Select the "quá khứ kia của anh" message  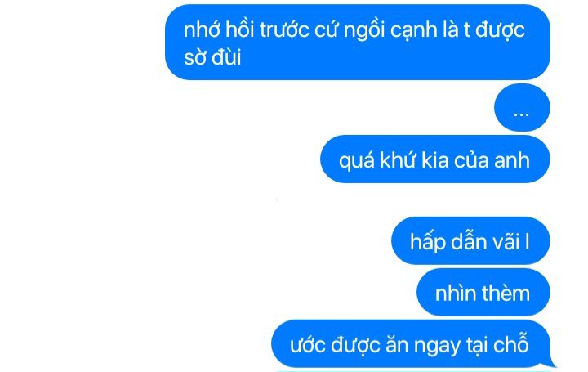[x=435, y=159]
